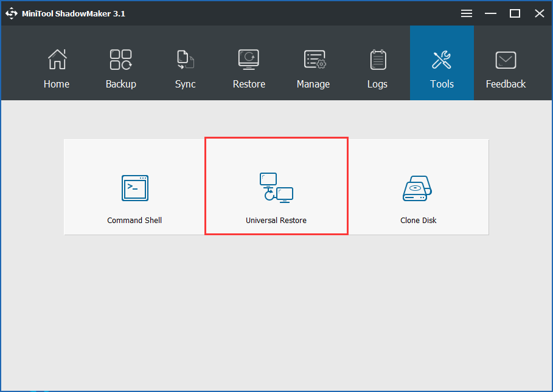
Task: Click the Clone Disk label
Action: [419, 220]
